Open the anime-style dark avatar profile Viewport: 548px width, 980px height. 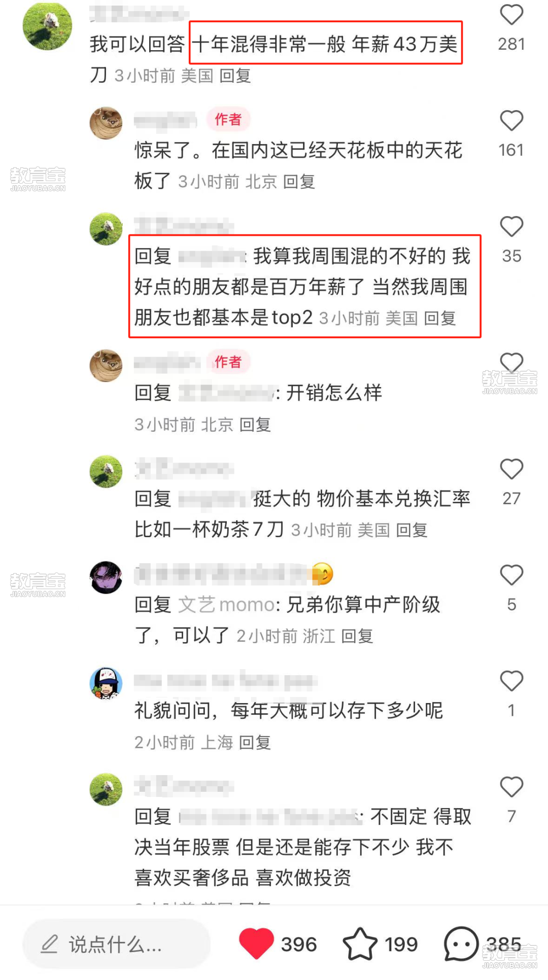106,577
